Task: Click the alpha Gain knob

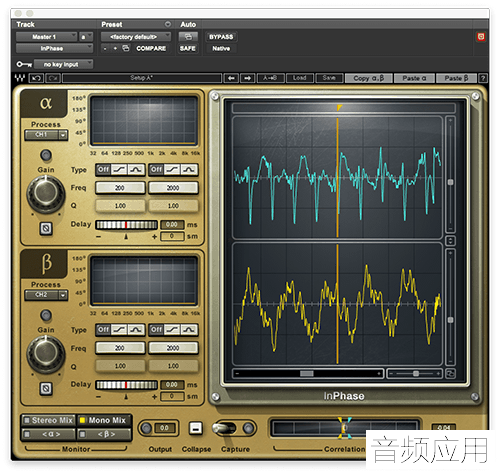Action: coord(46,193)
